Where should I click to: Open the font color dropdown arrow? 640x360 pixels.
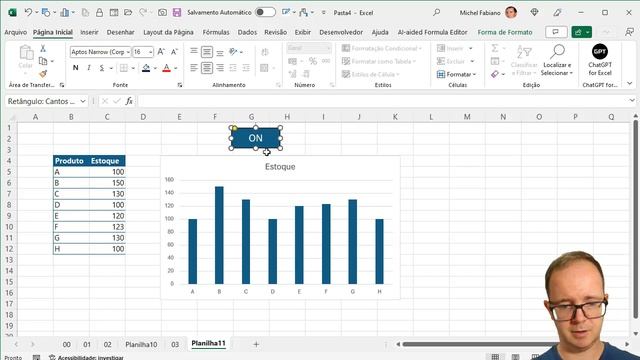176,68
